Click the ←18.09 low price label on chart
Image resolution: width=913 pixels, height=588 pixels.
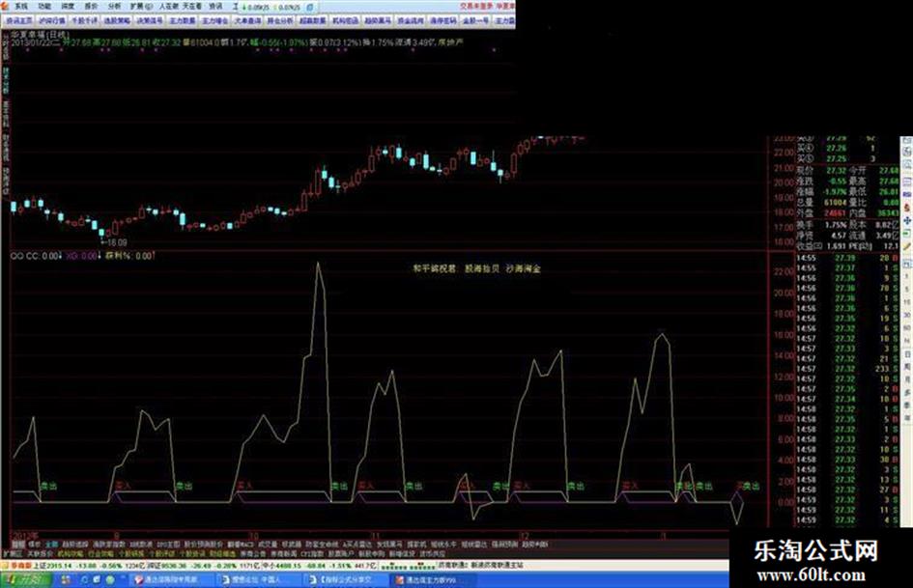tap(114, 242)
